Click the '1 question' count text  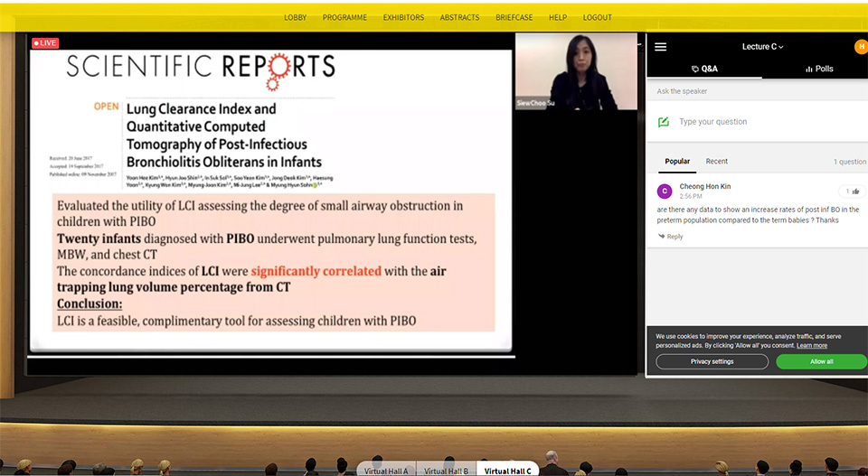pyautogui.click(x=849, y=162)
